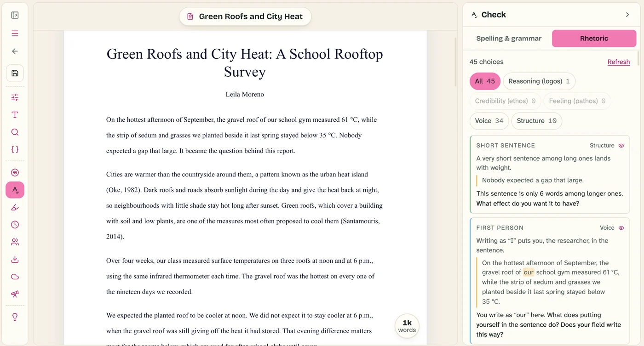Viewport: 644px width, 346px height.
Task: Click the SHORT SENTENCE card heading
Action: (506, 146)
